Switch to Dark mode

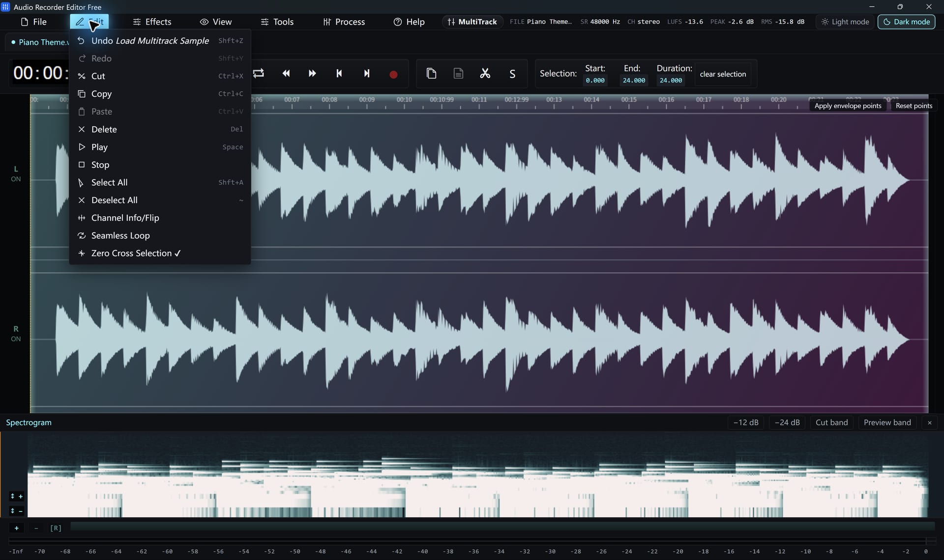coord(906,22)
